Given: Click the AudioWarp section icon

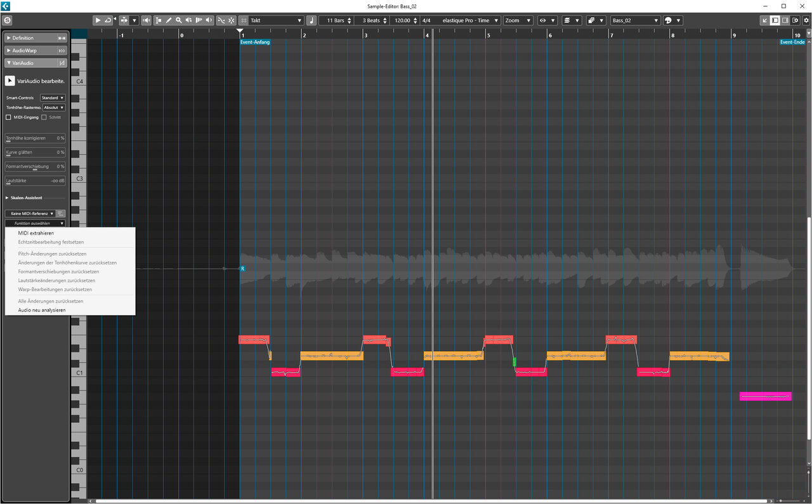Looking at the screenshot, I should pos(62,50).
